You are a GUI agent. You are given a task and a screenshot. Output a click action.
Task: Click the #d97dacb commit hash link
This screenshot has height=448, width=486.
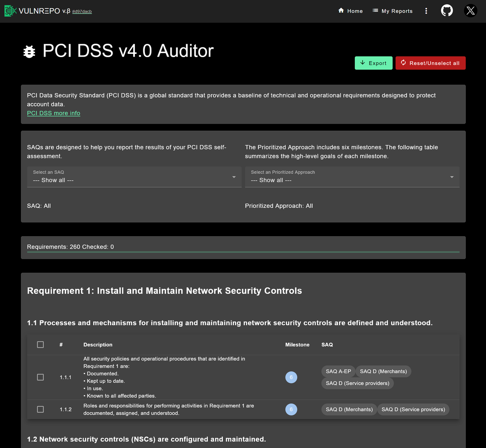tap(82, 12)
